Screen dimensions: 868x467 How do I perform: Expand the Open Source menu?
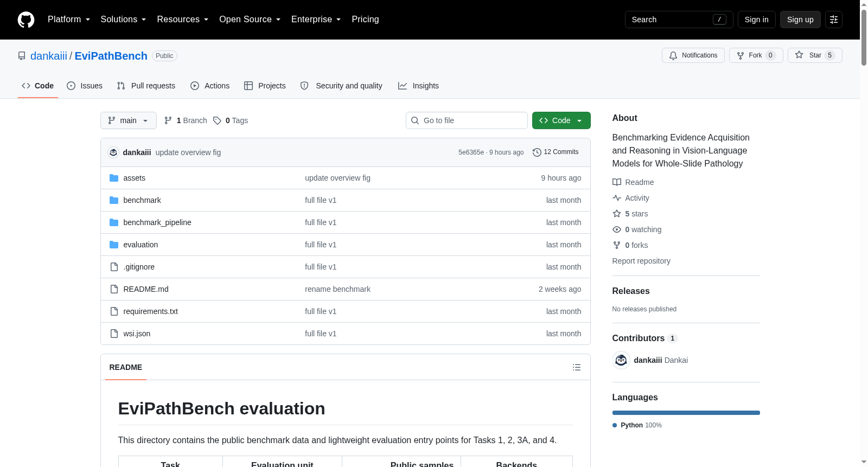click(250, 20)
